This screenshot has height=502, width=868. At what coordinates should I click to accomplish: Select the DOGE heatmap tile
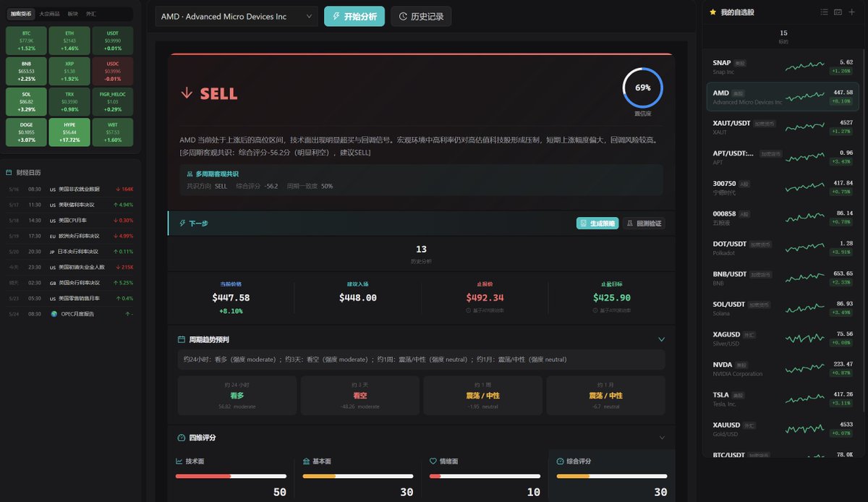tap(26, 132)
